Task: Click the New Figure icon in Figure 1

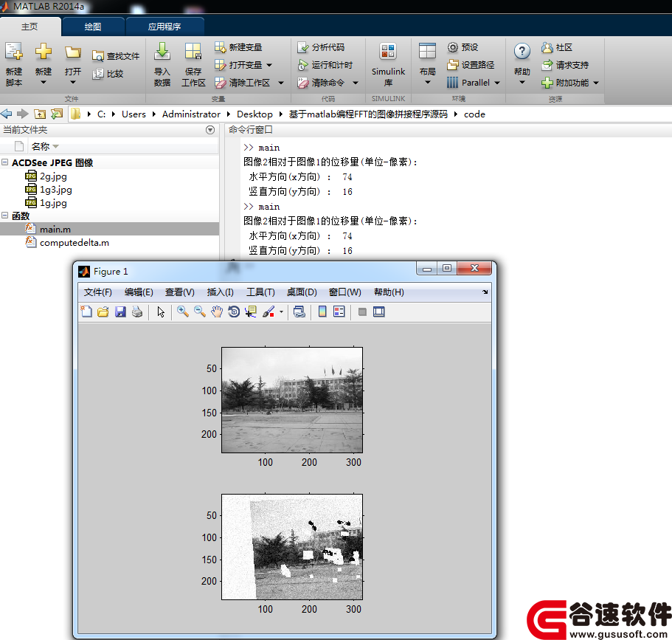Action: (x=86, y=312)
